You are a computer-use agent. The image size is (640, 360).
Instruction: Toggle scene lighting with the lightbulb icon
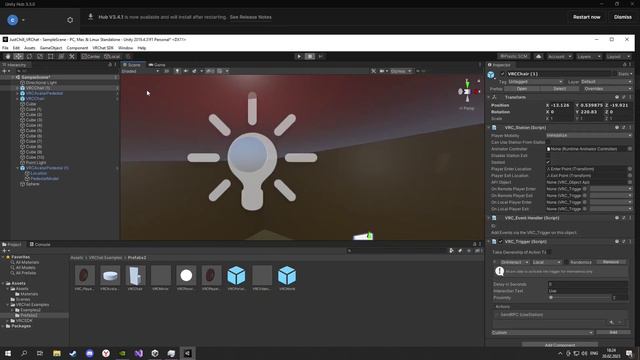coord(177,71)
